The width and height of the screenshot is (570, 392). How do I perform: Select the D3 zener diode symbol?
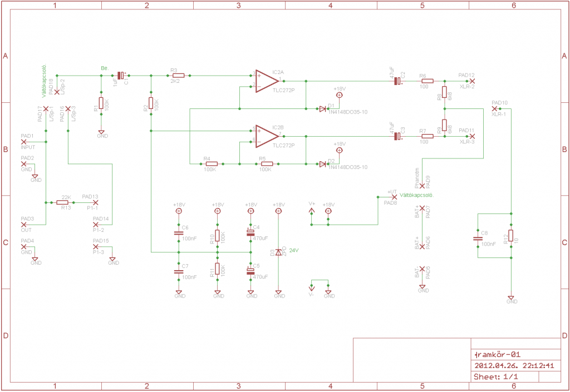pos(278,252)
